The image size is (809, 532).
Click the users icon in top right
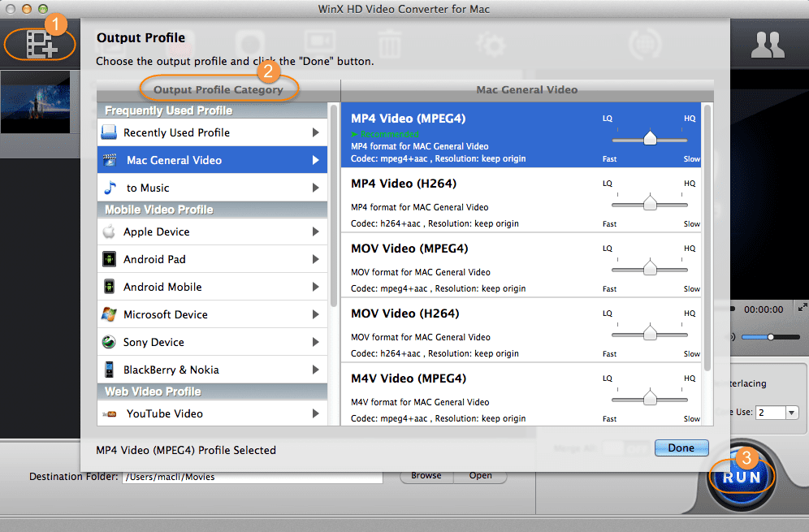767,45
